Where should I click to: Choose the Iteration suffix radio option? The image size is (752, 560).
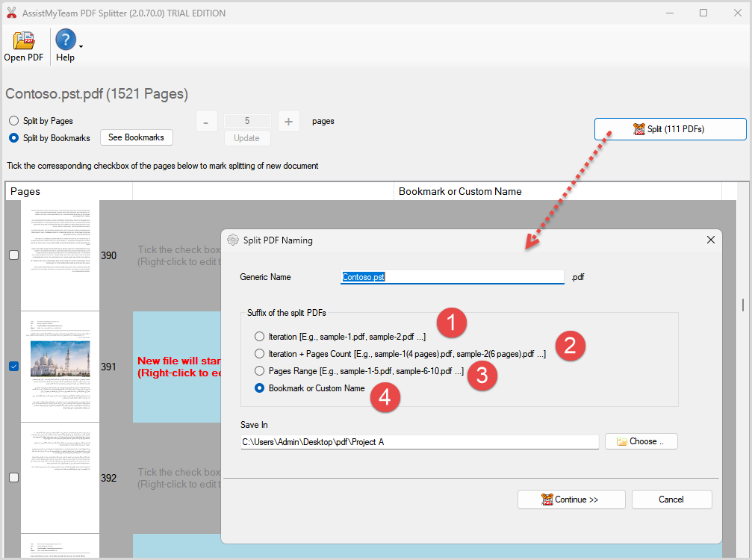[259, 337]
